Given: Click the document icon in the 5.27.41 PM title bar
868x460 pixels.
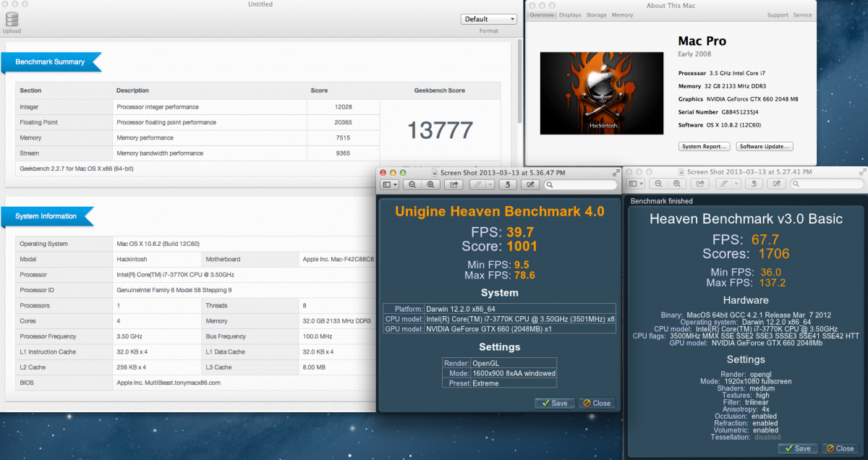Looking at the screenshot, I should pos(681,172).
